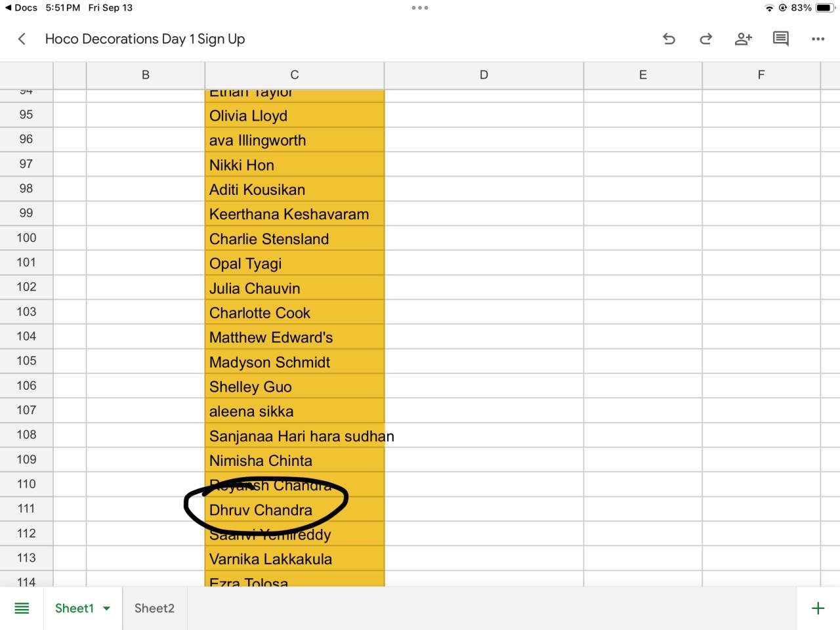The height and width of the screenshot is (630, 840).
Task: Add a new sheet with plus icon
Action: click(818, 608)
